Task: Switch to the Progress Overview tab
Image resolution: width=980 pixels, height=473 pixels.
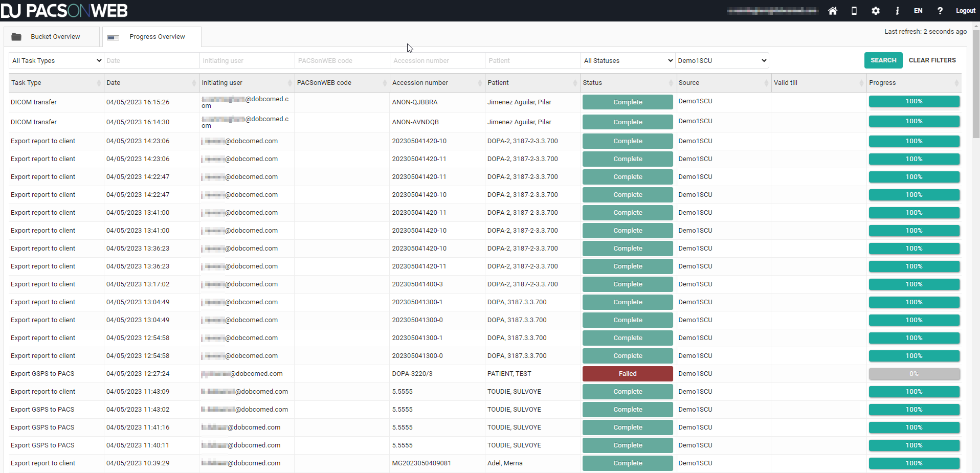Action: (152, 37)
